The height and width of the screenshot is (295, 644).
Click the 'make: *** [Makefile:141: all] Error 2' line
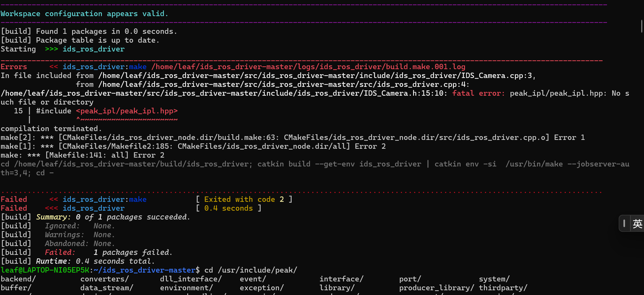83,155
